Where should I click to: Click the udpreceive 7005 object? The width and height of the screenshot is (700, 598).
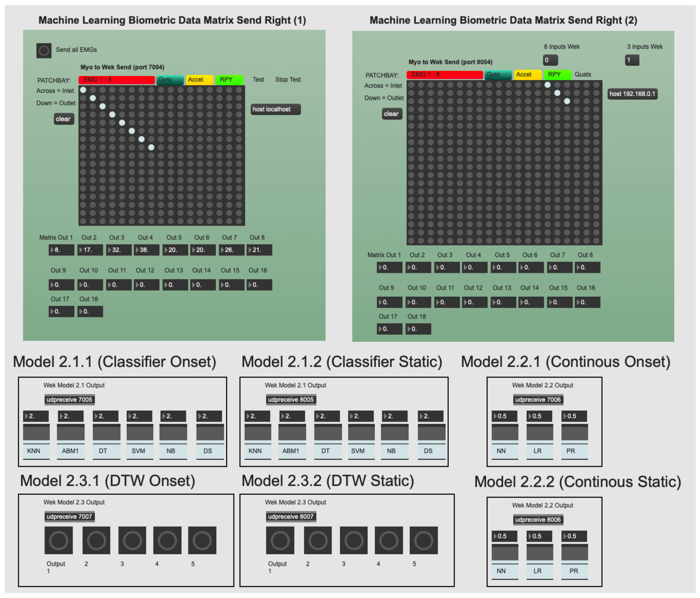[69, 400]
